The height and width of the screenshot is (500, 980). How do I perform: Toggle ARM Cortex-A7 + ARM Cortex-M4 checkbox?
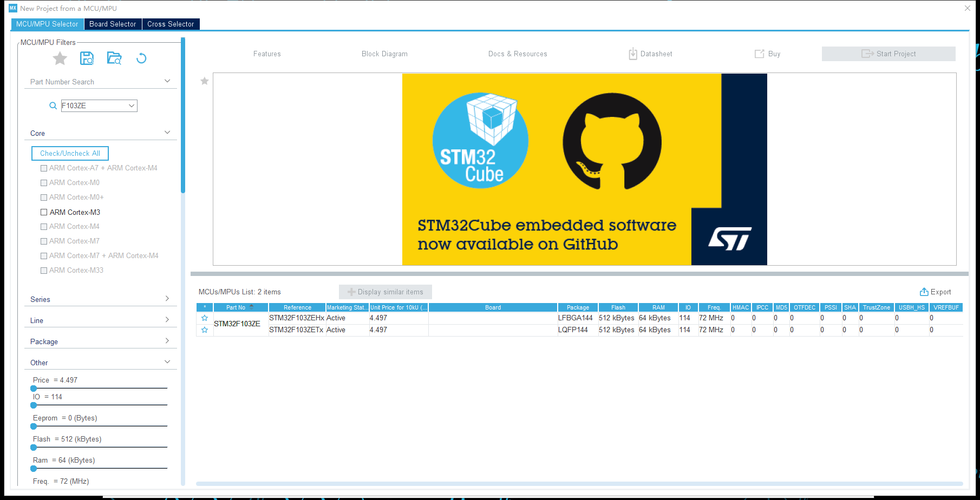[x=44, y=168]
